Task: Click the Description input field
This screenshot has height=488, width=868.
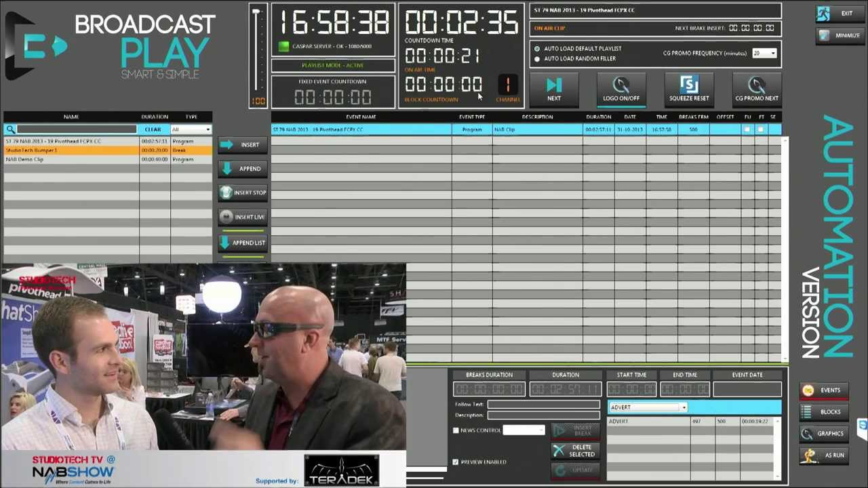Action: pos(543,415)
